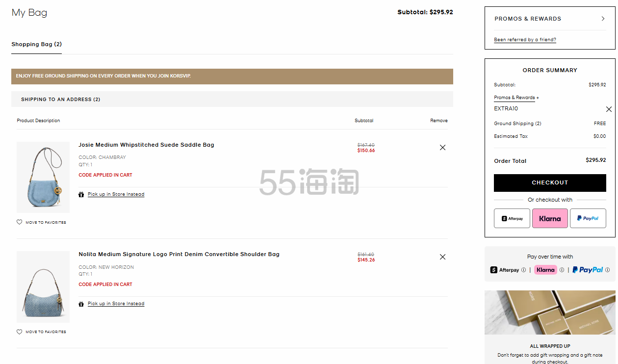Click heart icon under Nolita Shoulder Bag
Image resolution: width=618 pixels, height=364 pixels.
click(x=20, y=332)
